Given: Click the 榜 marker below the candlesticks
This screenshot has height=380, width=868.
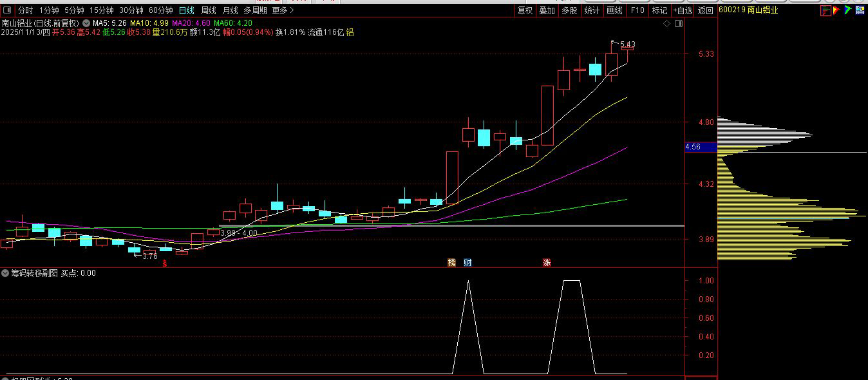Looking at the screenshot, I should coord(451,263).
